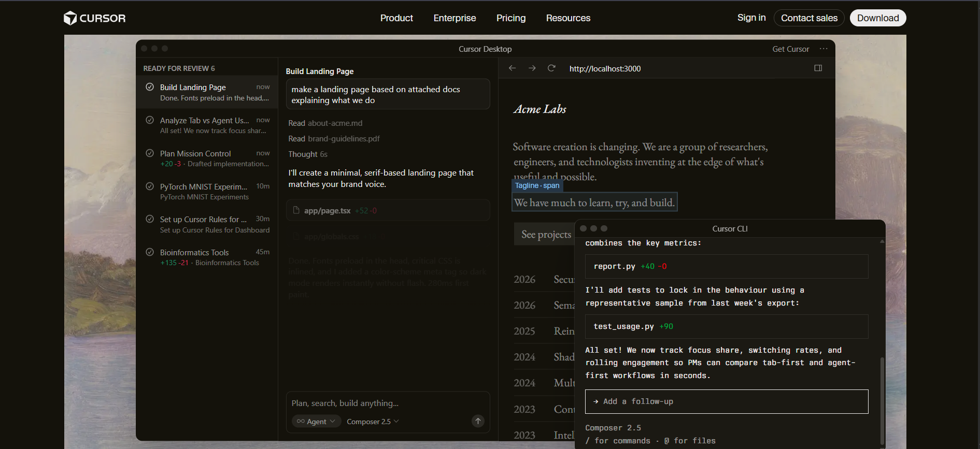Image resolution: width=980 pixels, height=449 pixels.
Task: Open the ellipsis menu in Cursor Desktop title bar
Action: coord(823,49)
